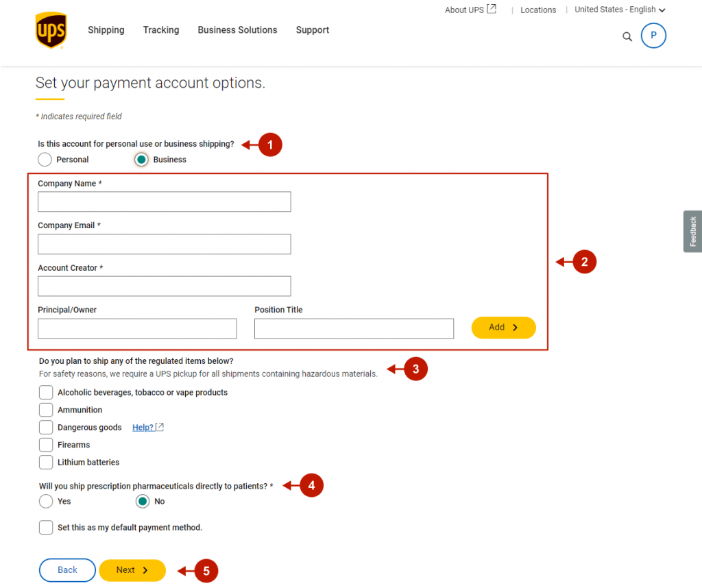Select the Tracking menu item
Screen dimensions: 702x588
(160, 30)
